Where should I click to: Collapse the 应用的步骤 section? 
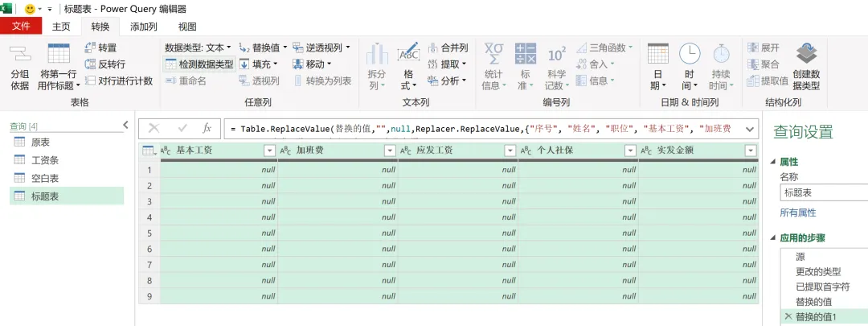point(773,238)
